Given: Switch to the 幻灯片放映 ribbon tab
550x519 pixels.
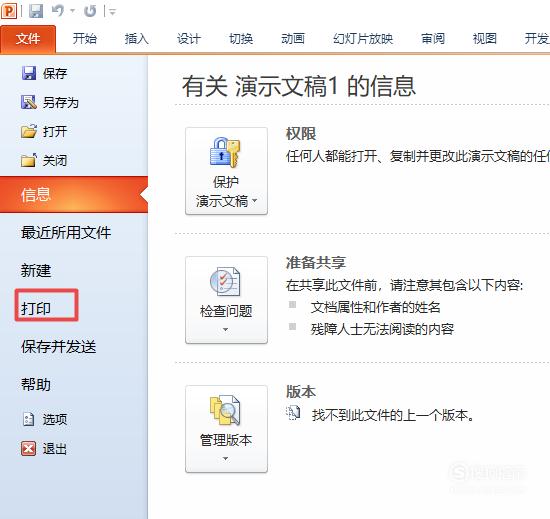Looking at the screenshot, I should (363, 38).
